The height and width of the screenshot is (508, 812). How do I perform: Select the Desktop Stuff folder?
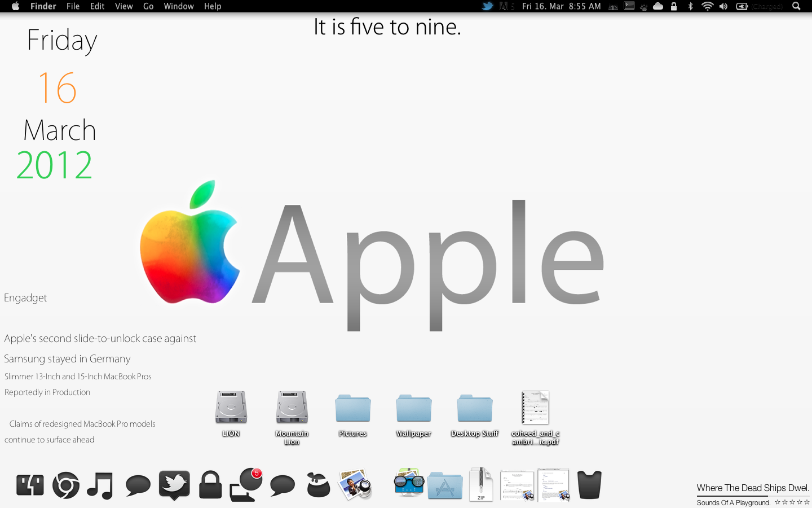pyautogui.click(x=475, y=415)
